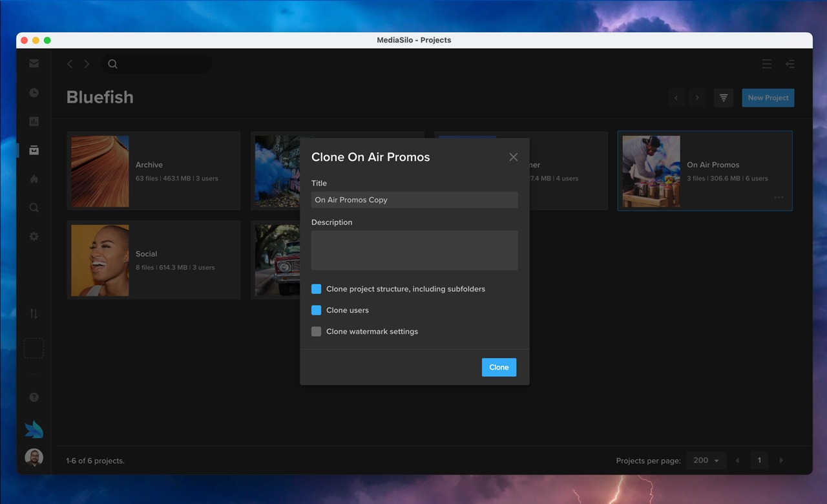
Task: Open the transfers arrows icon in sidebar
Action: coord(34,314)
